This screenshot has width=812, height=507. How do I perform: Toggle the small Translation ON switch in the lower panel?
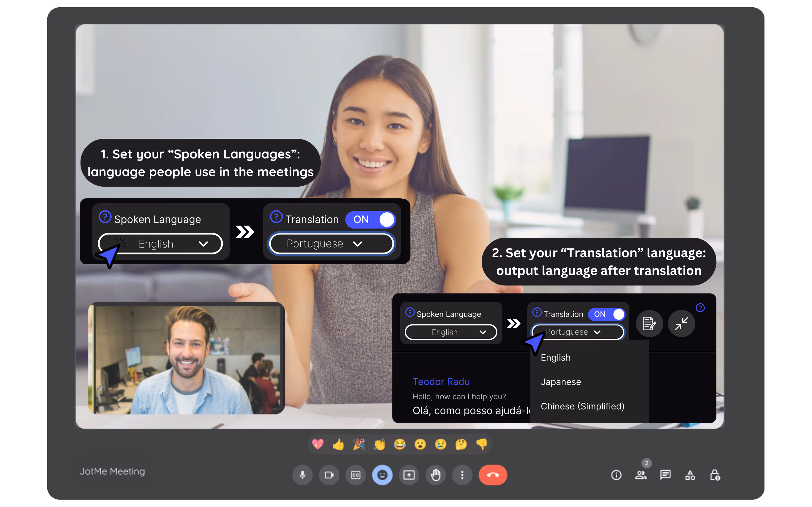(x=607, y=314)
